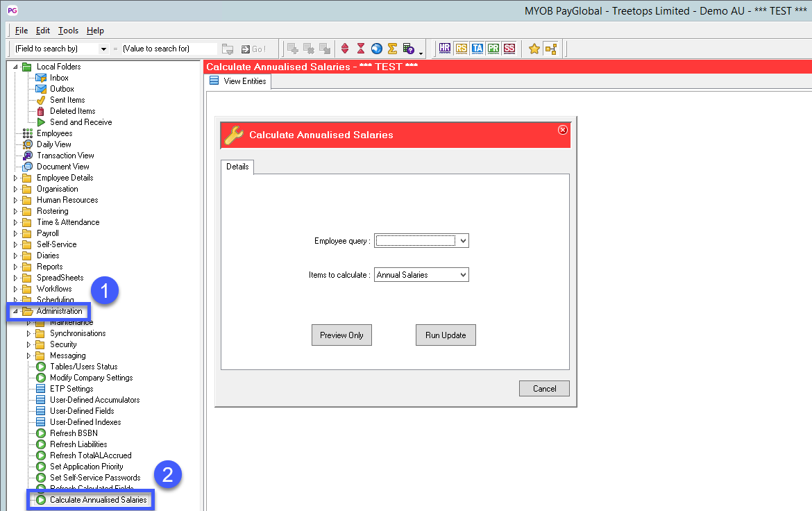812x511 pixels.
Task: Click the RS rostering toolbar icon
Action: point(461,49)
